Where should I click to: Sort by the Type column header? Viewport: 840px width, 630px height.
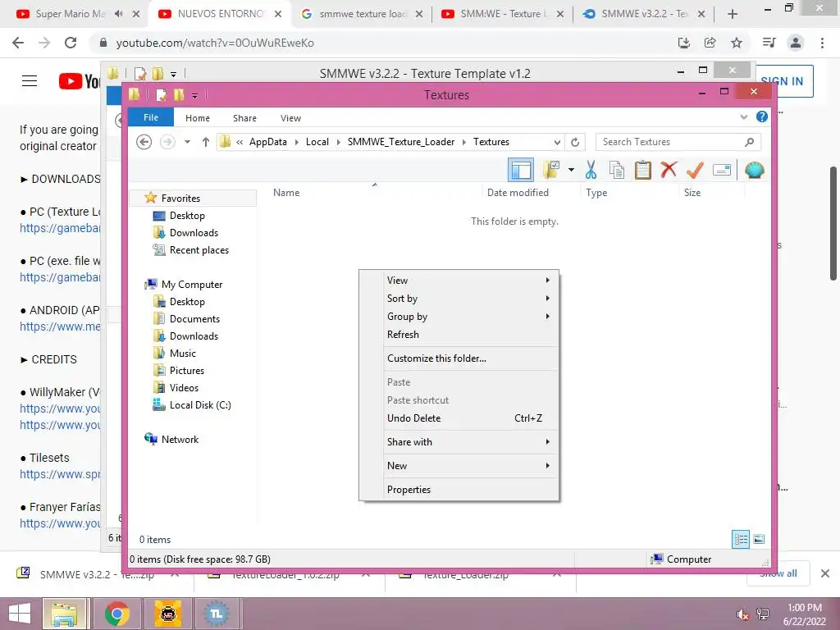(x=596, y=192)
